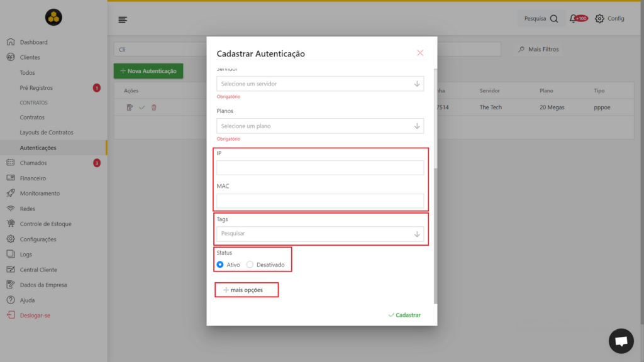Click the Cadastrar submit button

click(404, 315)
